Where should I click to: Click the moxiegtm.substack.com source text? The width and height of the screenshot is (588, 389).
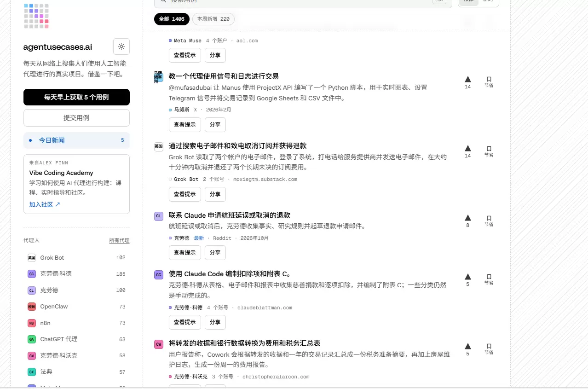pos(265,180)
